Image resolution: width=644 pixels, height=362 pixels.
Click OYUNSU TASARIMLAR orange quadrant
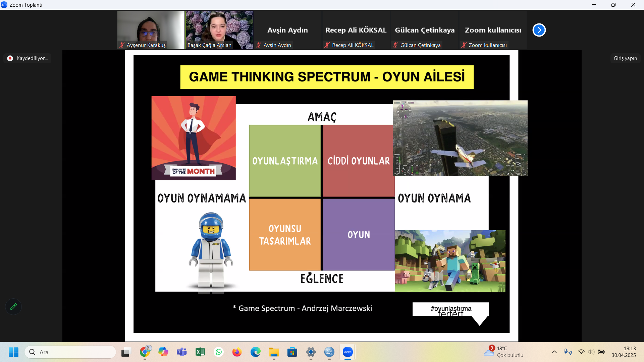285,235
